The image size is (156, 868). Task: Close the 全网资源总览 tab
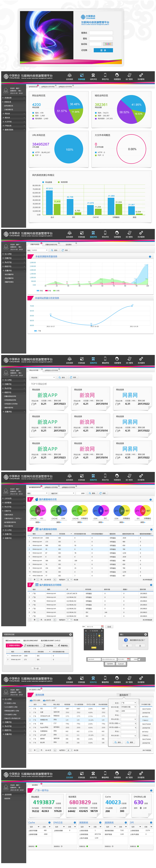click(x=38, y=86)
